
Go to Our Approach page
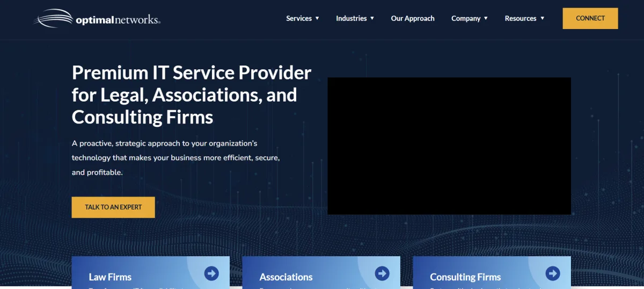pos(413,18)
